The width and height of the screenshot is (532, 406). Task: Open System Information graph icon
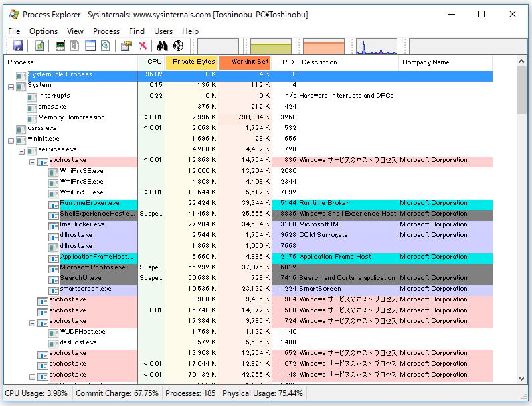60,46
